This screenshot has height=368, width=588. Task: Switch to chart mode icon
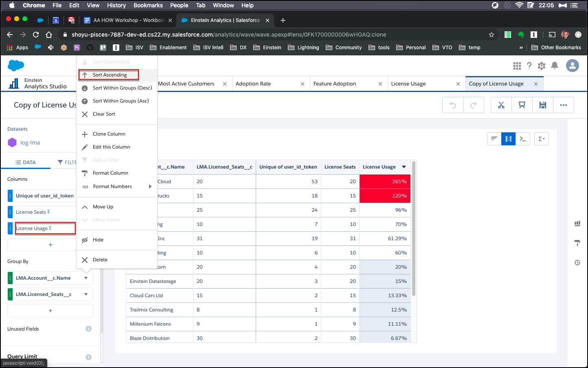pyautogui.click(x=494, y=139)
